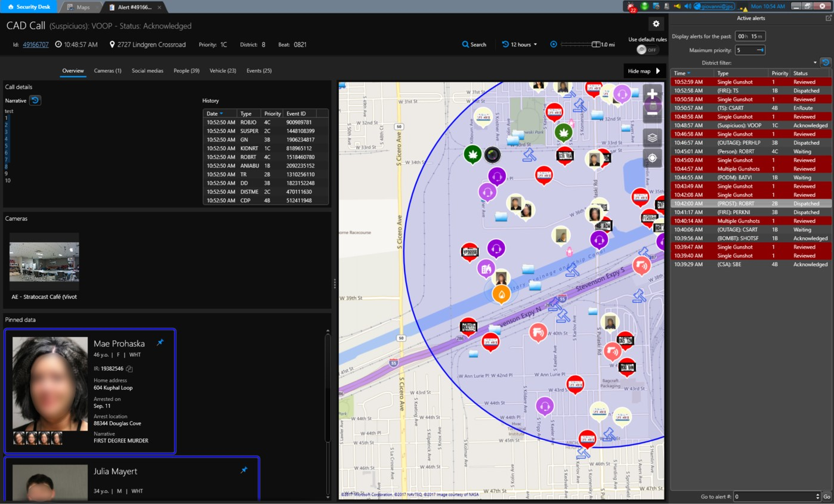The height and width of the screenshot is (504, 834).
Task: Expand the District filter dropdown
Action: [x=815, y=62]
